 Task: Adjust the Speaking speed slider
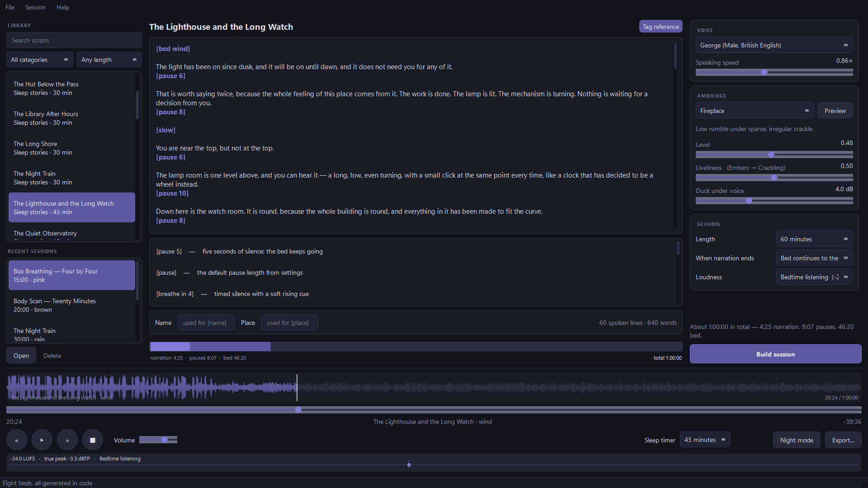click(774, 72)
